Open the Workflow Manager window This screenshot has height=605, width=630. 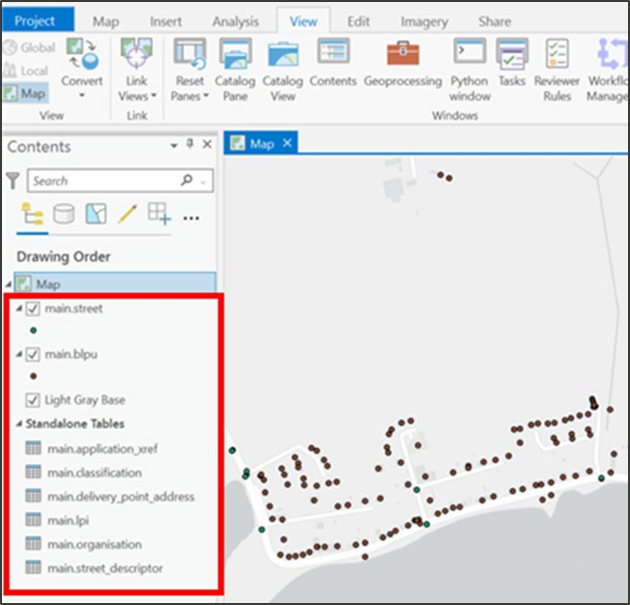pos(607,70)
